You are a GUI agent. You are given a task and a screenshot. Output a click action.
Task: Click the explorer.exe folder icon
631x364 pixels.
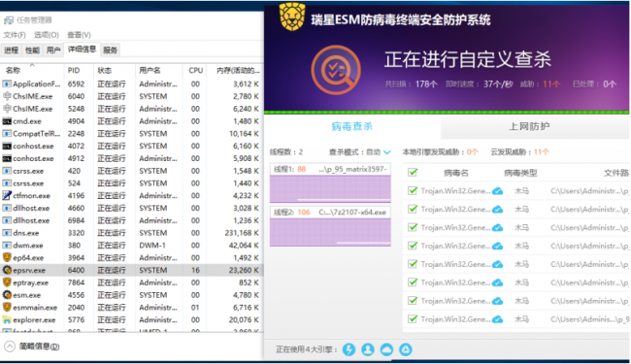coord(7,319)
